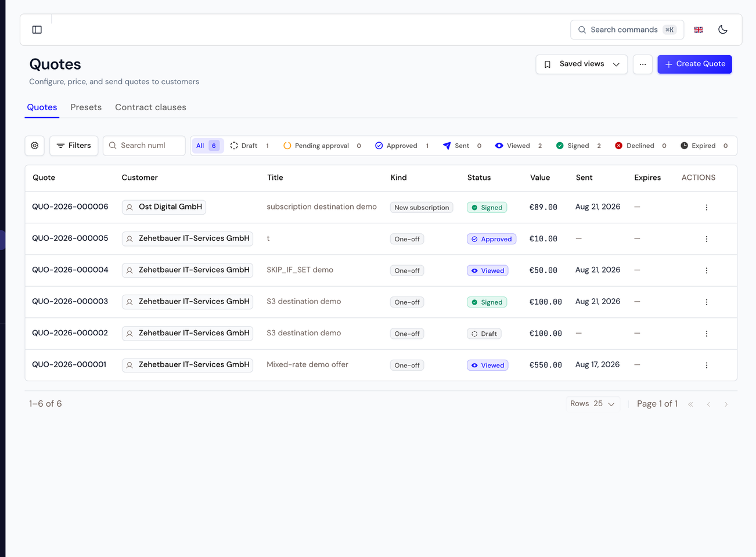Switch to dark mode moon icon
This screenshot has height=557, width=756.
(723, 30)
